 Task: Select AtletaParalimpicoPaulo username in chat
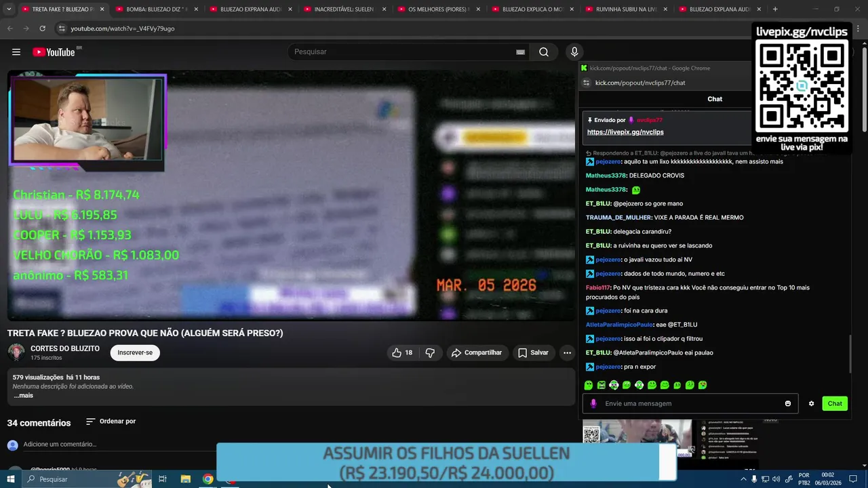click(x=619, y=325)
